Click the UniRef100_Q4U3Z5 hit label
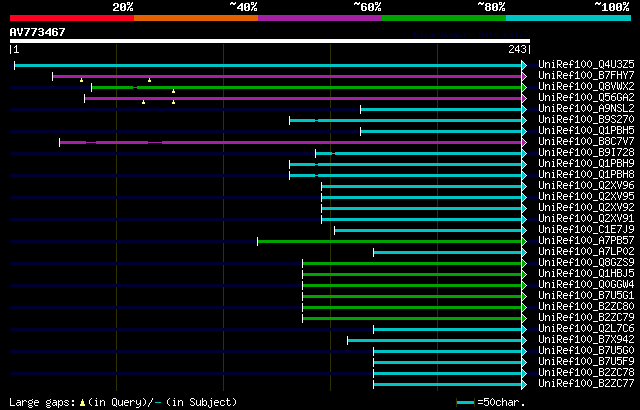The image size is (640, 410). [x=586, y=64]
